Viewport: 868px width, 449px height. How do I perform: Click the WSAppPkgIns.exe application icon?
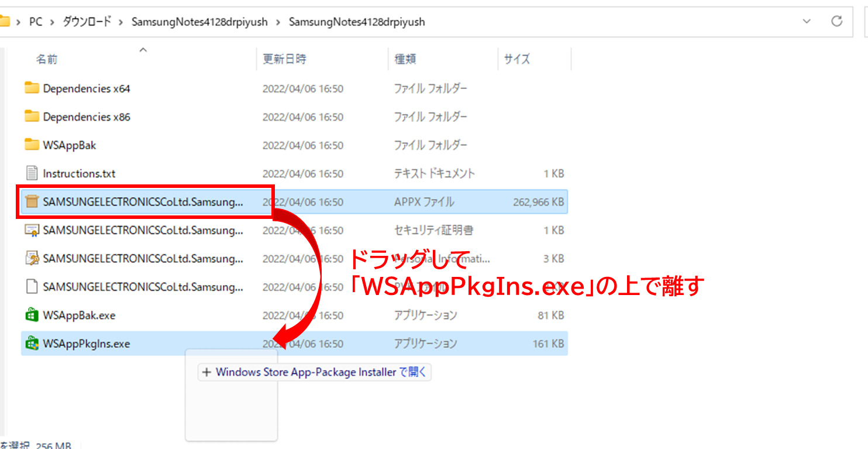tap(32, 344)
